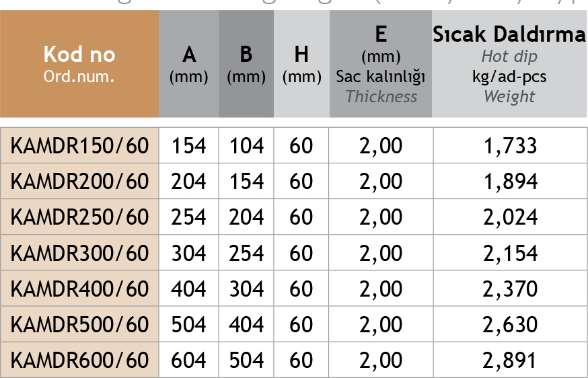This screenshot has height=378, width=588.
Task: Click the weight value 1,733
Action: tap(511, 145)
